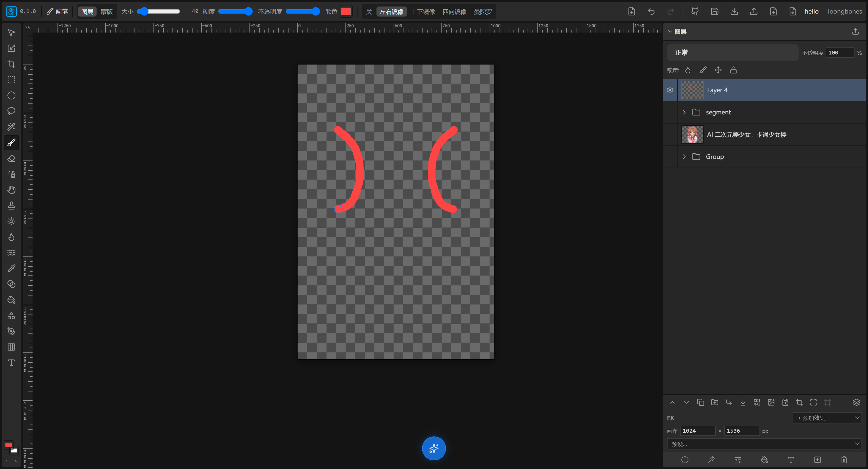This screenshot has width=868, height=469.
Task: Click the canvas width 1024 field
Action: click(697, 431)
